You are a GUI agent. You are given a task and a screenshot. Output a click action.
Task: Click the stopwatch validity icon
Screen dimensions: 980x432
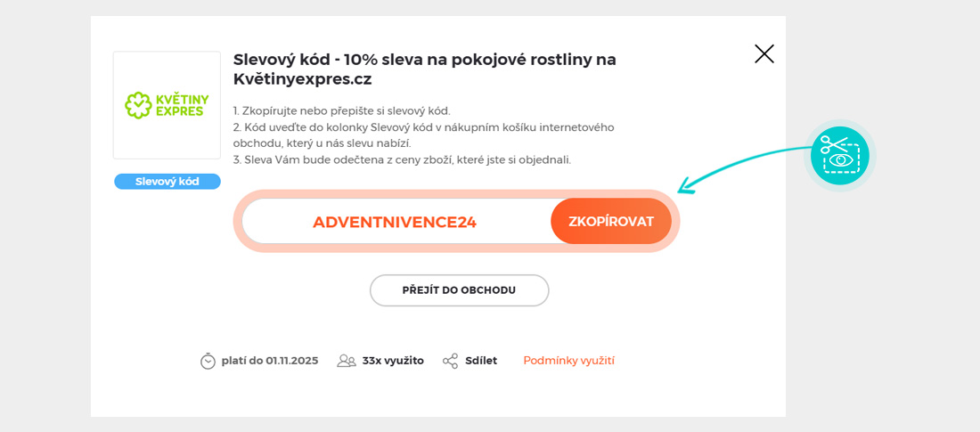[x=208, y=361]
